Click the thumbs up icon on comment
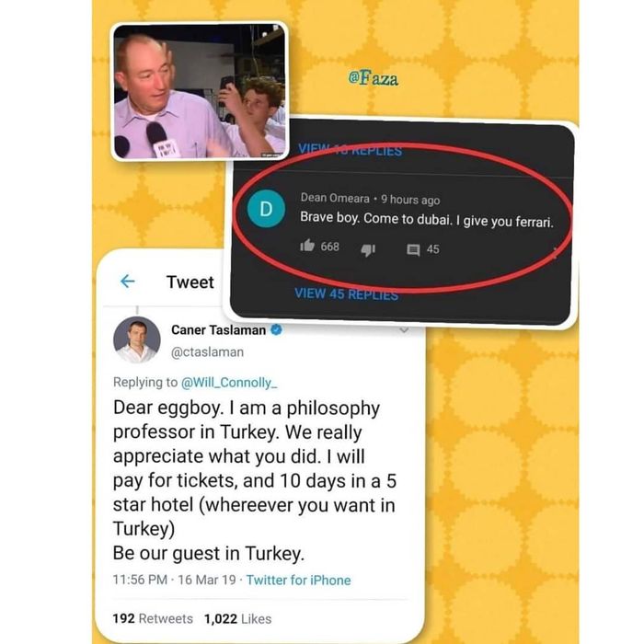 pos(307,246)
